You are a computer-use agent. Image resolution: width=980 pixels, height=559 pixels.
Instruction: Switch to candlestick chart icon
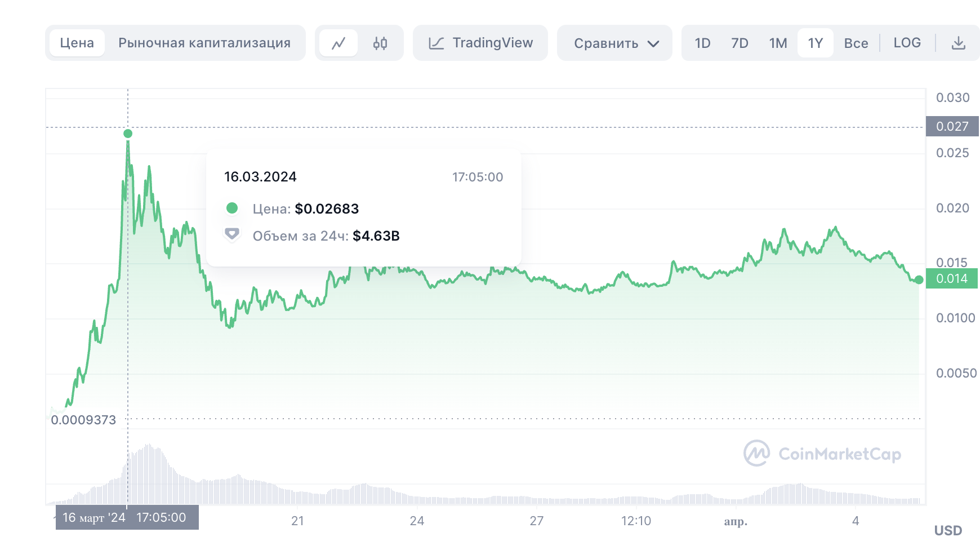point(380,43)
